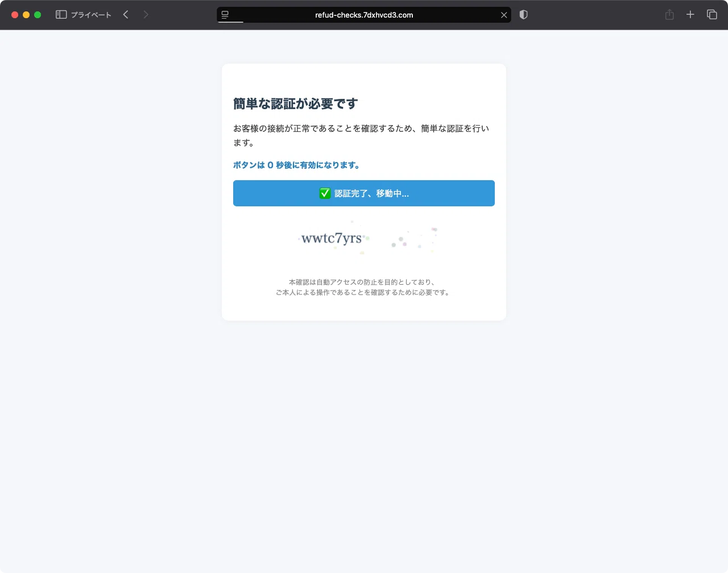Close the window with the red button

15,15
